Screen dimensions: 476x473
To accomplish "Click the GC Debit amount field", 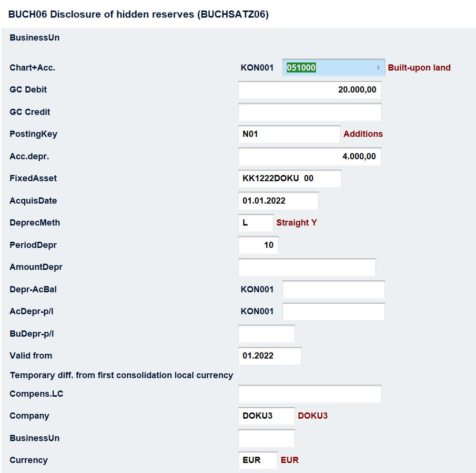I will tap(310, 90).
